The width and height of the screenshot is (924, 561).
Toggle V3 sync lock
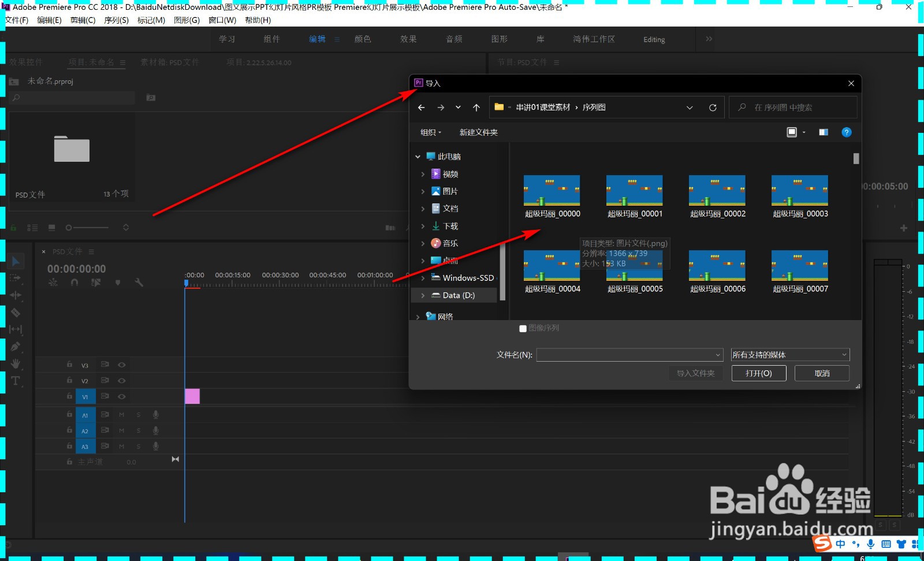(105, 365)
